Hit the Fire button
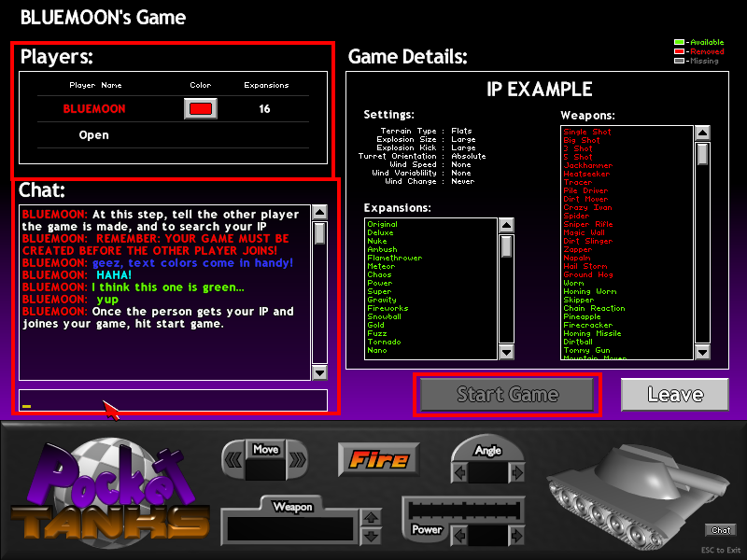The image size is (747, 560). 379,459
